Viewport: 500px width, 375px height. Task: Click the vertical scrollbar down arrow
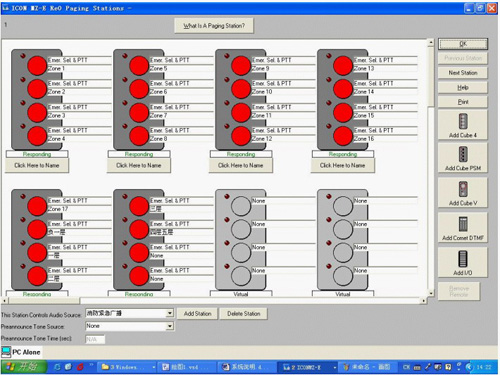(x=431, y=293)
